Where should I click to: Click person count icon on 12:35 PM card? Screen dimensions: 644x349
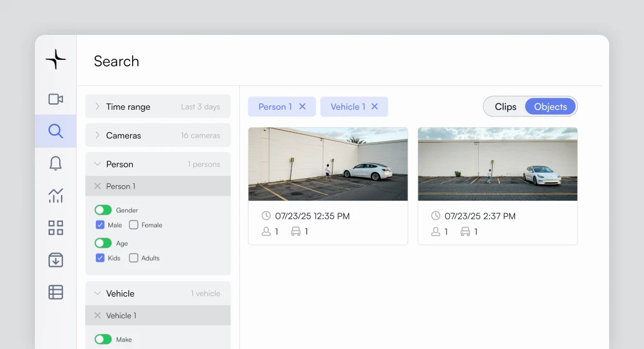point(266,231)
